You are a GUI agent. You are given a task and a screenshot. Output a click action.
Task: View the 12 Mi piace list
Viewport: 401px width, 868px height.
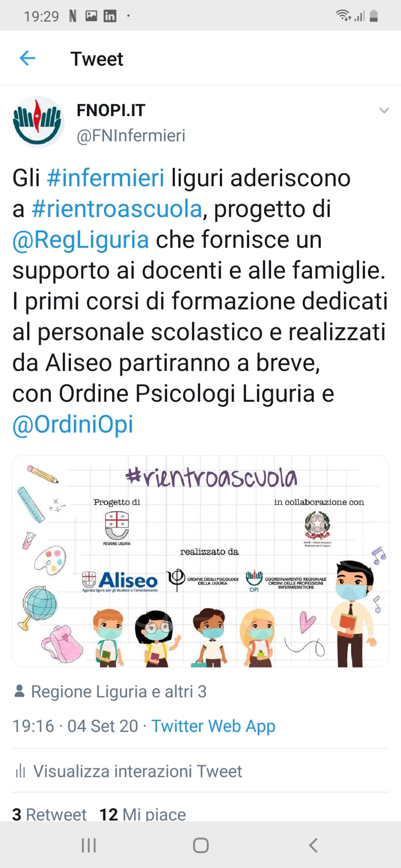click(x=143, y=814)
